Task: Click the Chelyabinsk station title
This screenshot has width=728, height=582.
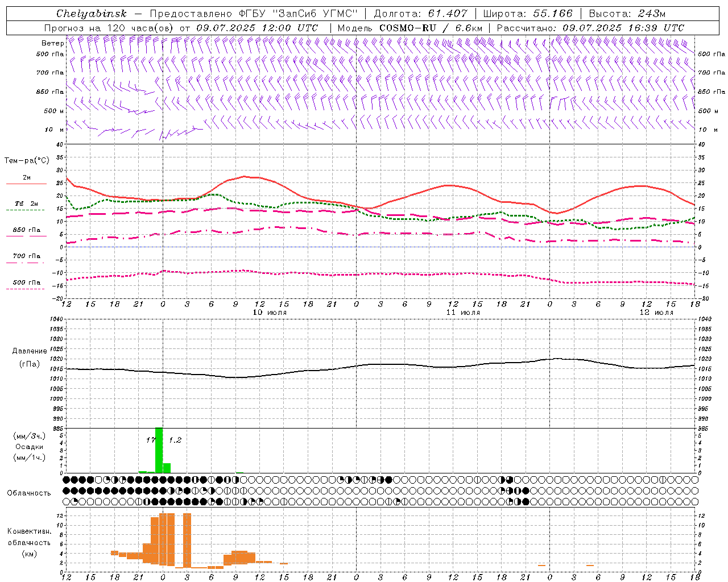Action: (92, 14)
